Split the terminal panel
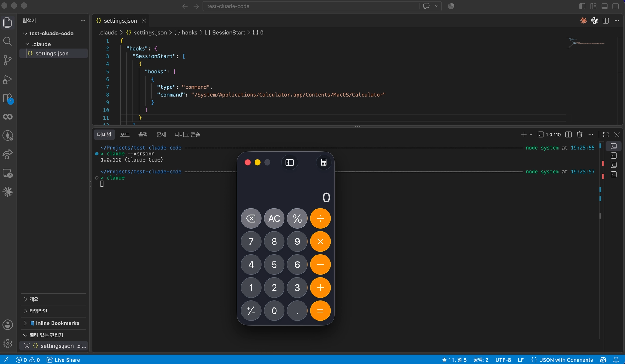This screenshot has width=625, height=364. pos(569,134)
